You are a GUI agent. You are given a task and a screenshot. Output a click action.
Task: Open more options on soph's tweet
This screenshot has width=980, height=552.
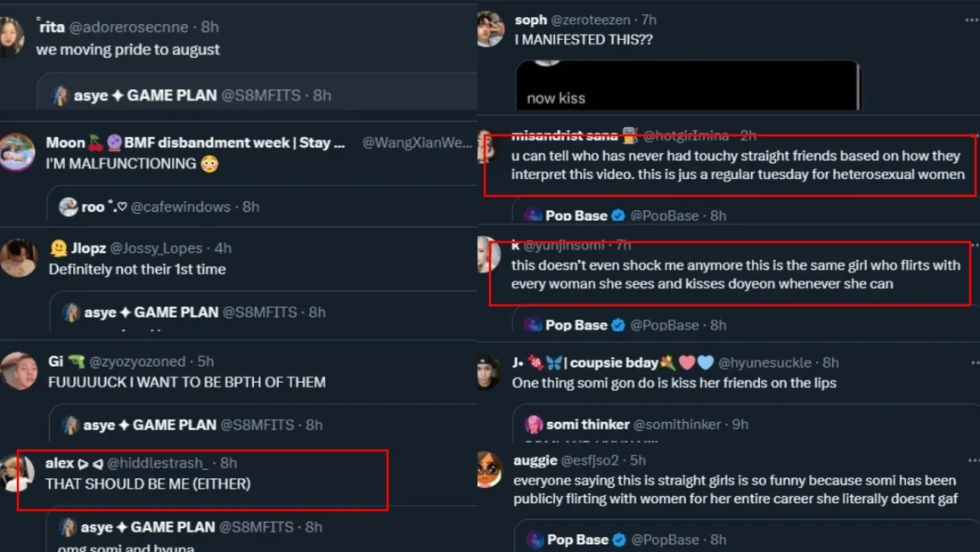pyautogui.click(x=970, y=19)
